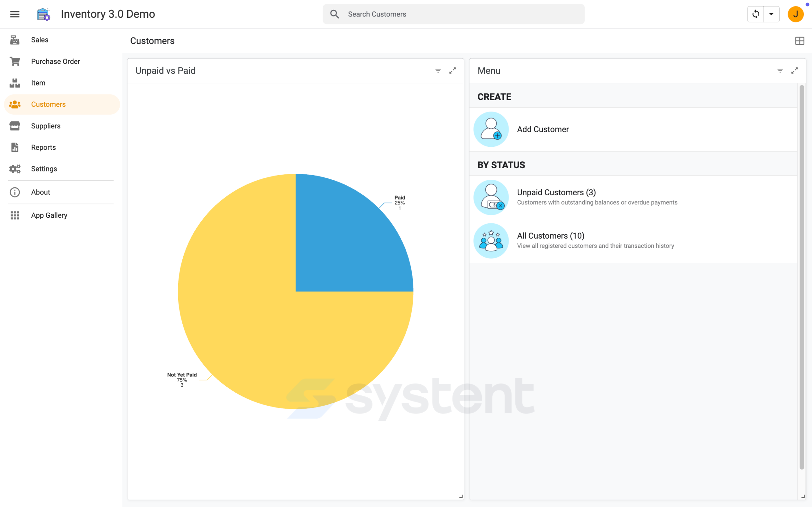Open filter on Unpaid vs Paid panel
This screenshot has width=812, height=507.
(438, 71)
